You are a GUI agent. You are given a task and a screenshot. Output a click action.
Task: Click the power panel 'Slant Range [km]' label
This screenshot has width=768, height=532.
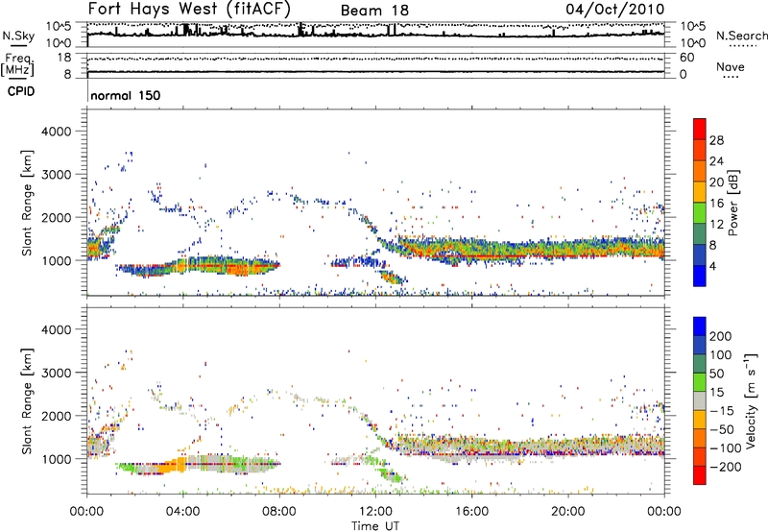click(x=27, y=203)
